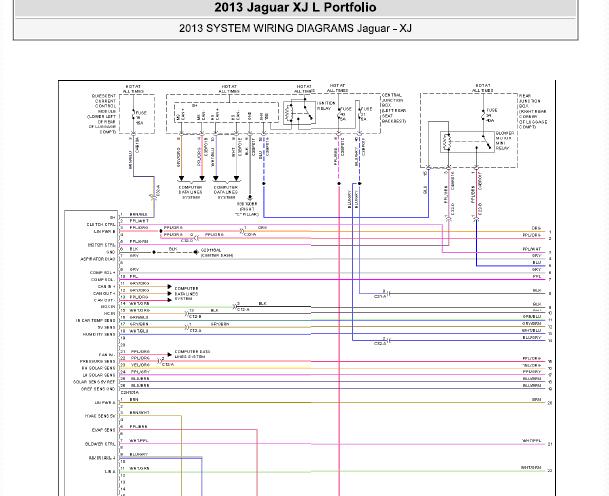609x496 pixels.
Task: Click the 'YEL/ORG' wire label at pin 23
Action: 140,365
